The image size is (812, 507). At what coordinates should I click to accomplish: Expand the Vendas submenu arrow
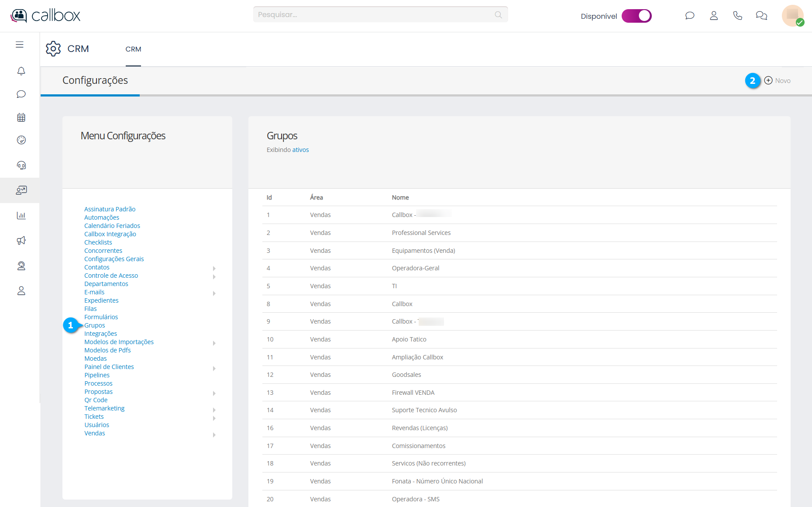pyautogui.click(x=214, y=435)
